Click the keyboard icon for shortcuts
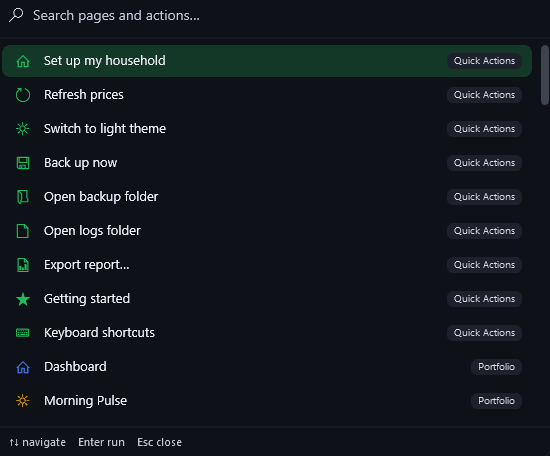The width and height of the screenshot is (550, 456). coord(23,333)
